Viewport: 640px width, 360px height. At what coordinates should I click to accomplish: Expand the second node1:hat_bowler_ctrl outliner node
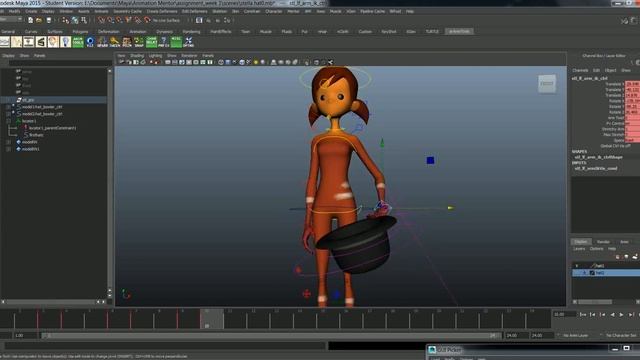pos(8,114)
